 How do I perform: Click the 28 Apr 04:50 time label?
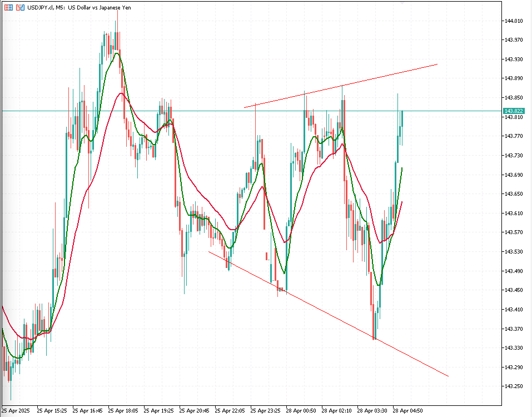408,410
